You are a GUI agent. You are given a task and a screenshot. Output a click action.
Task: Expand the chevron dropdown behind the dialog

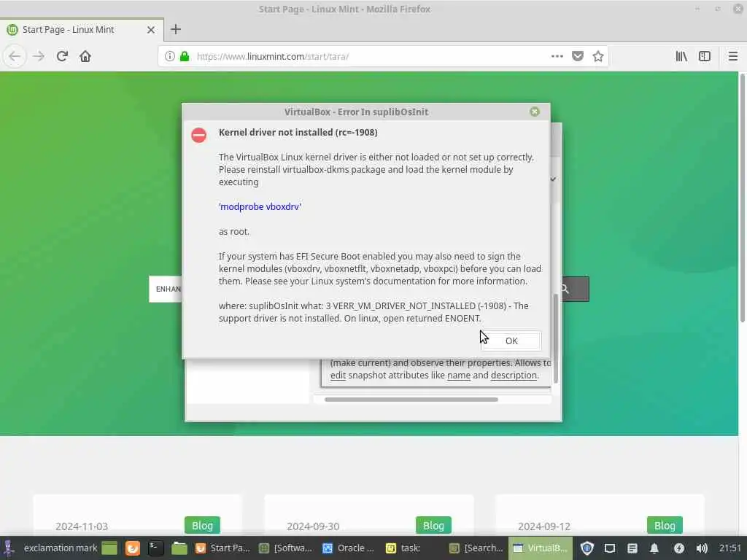553,179
